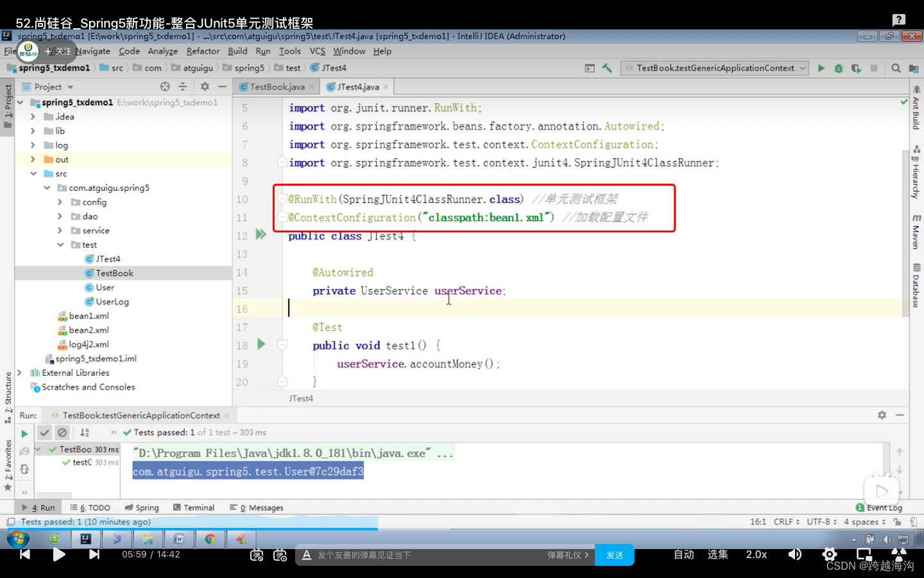Open the Terminal tool window tab
Image resolution: width=924 pixels, height=578 pixels.
[x=194, y=507]
